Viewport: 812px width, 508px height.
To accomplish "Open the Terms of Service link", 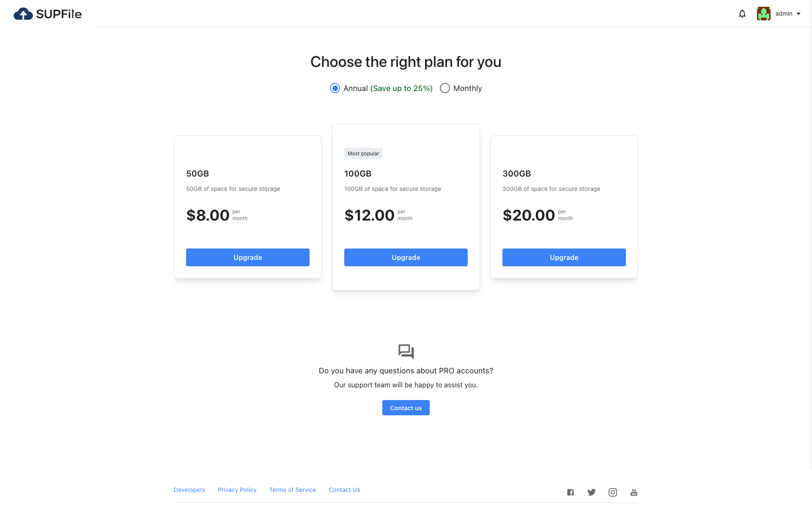I will pyautogui.click(x=293, y=490).
